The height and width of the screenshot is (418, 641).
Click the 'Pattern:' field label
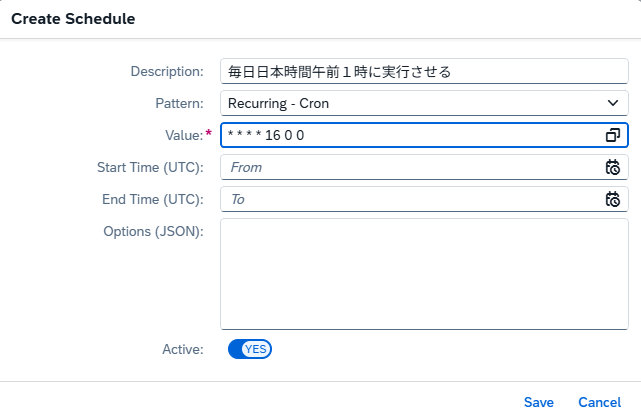[179, 103]
